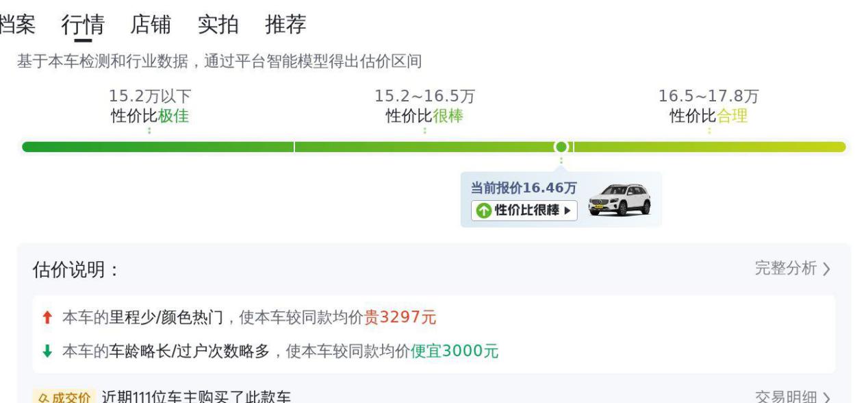Open the 推荐 tab
868x403 pixels.
point(285,25)
